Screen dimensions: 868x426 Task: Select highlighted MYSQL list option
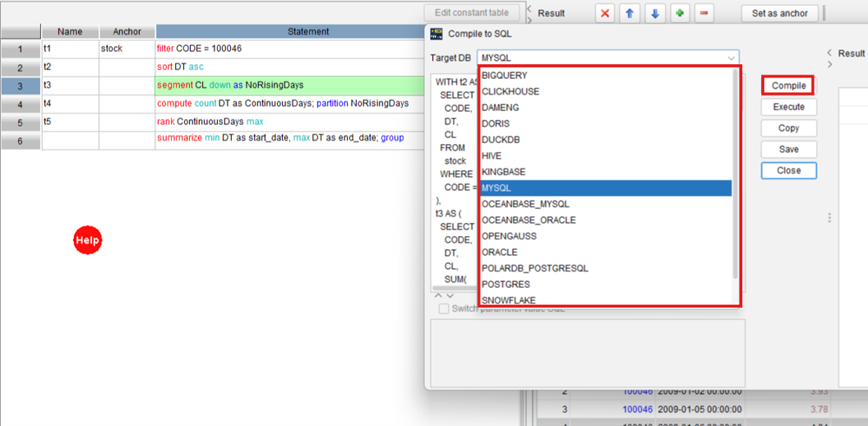pos(606,188)
